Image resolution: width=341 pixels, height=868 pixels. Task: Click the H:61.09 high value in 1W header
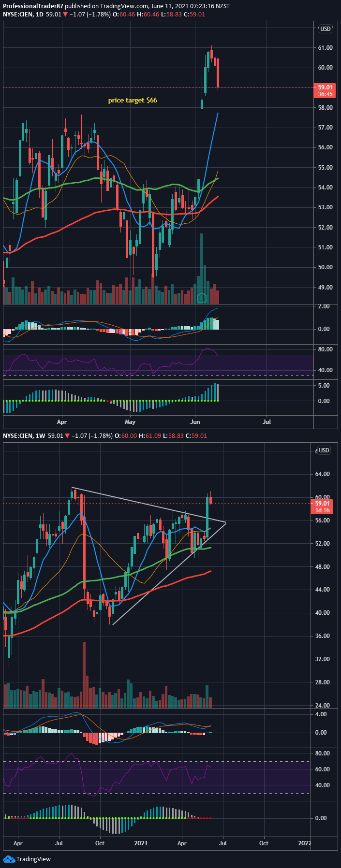click(x=149, y=436)
